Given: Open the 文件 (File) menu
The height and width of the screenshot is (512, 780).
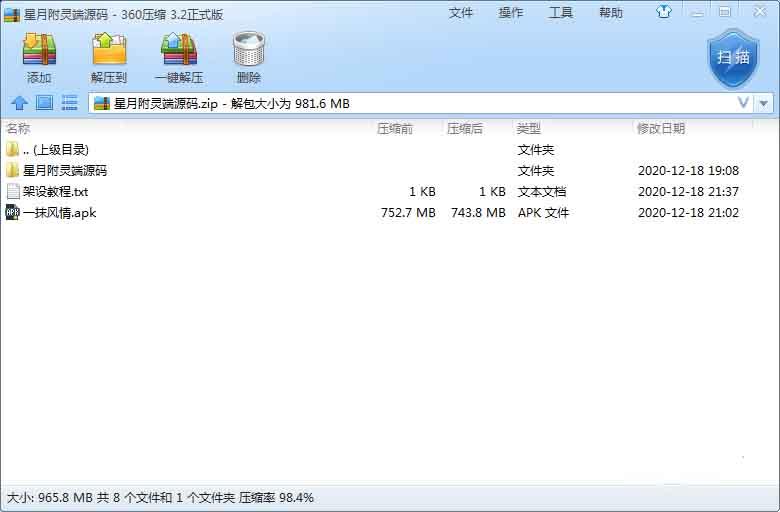Looking at the screenshot, I should pos(461,13).
